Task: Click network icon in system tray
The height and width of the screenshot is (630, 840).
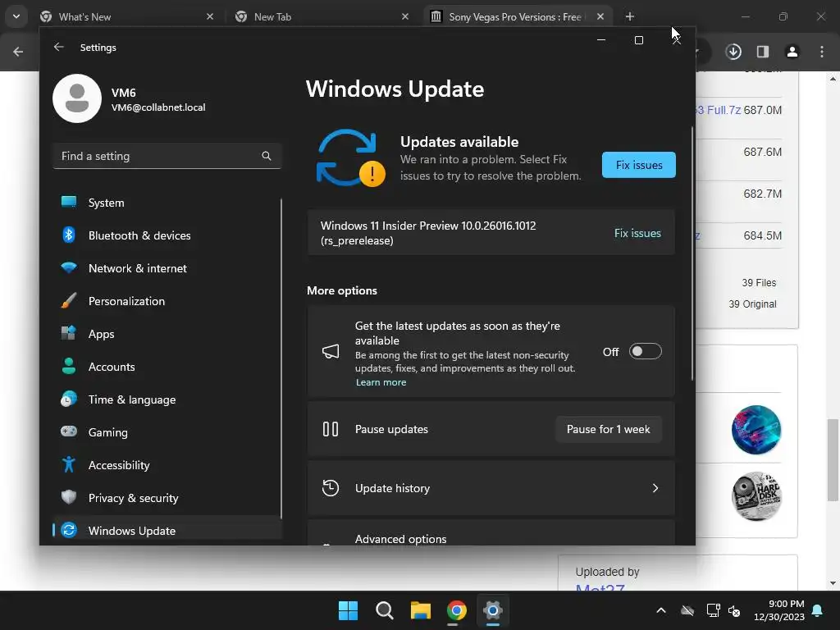Action: click(x=713, y=610)
